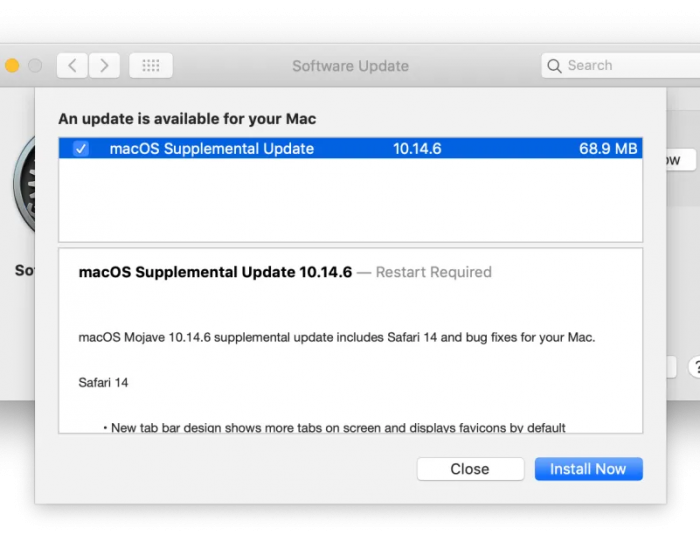Click the Software Update window title
The height and width of the screenshot is (535, 700).
click(350, 66)
